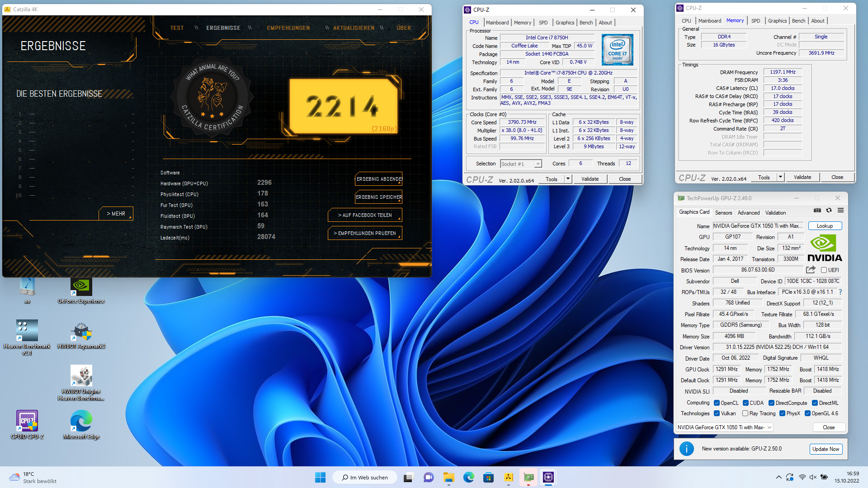
Task: Open the GPU-Z hamburger menu
Action: click(x=840, y=210)
